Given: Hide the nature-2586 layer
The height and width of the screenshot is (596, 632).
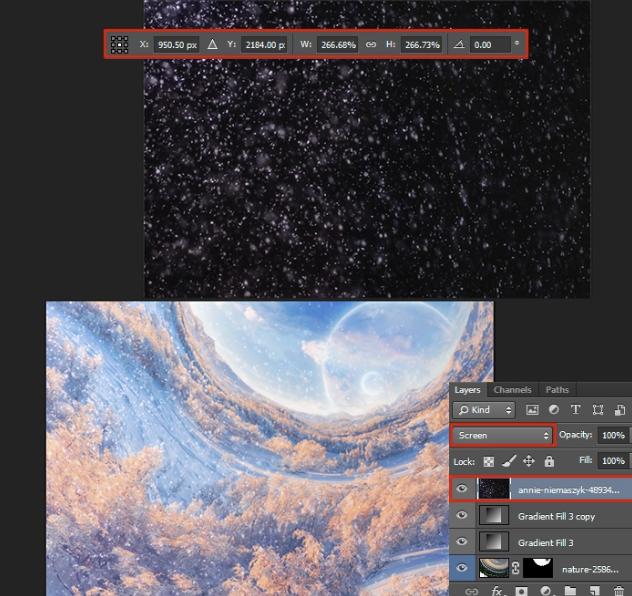Looking at the screenshot, I should click(x=462, y=568).
